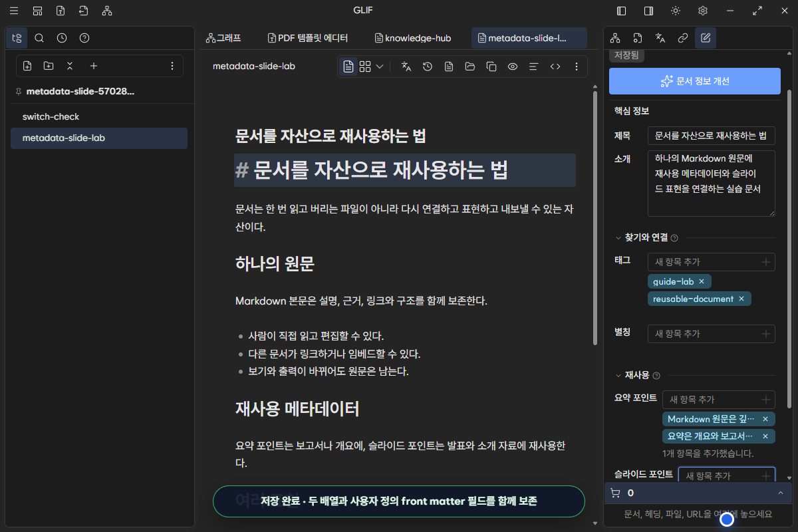
Task: Open the graph tab in right panel
Action: click(x=615, y=38)
